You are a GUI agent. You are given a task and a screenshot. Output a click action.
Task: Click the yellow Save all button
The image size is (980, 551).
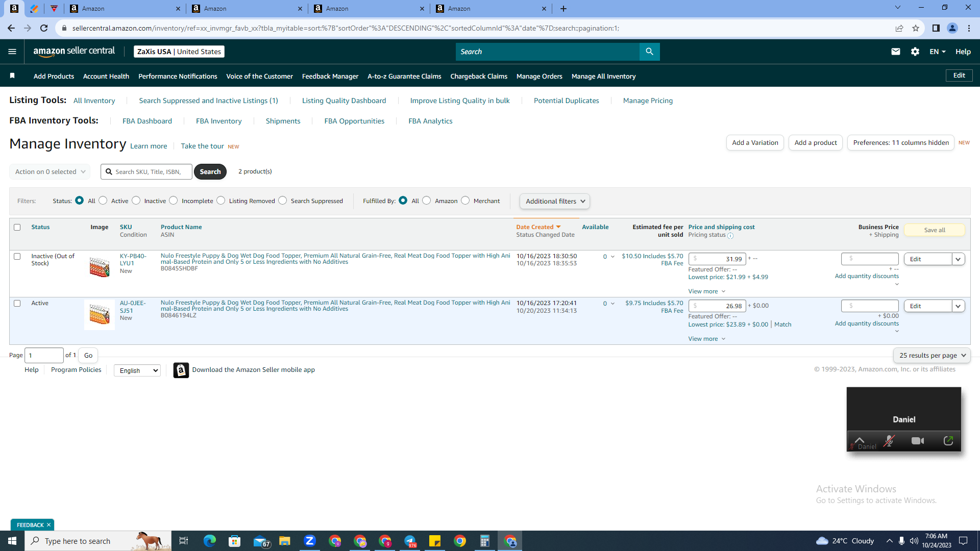tap(935, 230)
